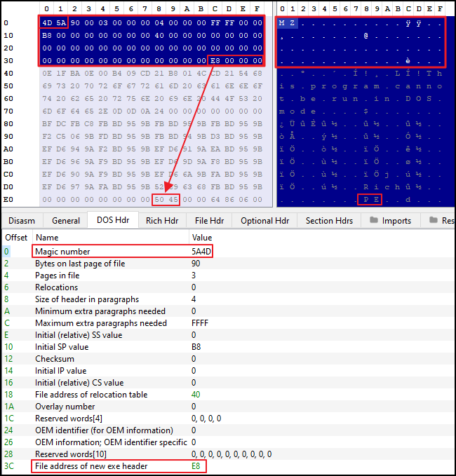Click the E8 value of new exe header
456x476 pixels.
tap(196, 466)
